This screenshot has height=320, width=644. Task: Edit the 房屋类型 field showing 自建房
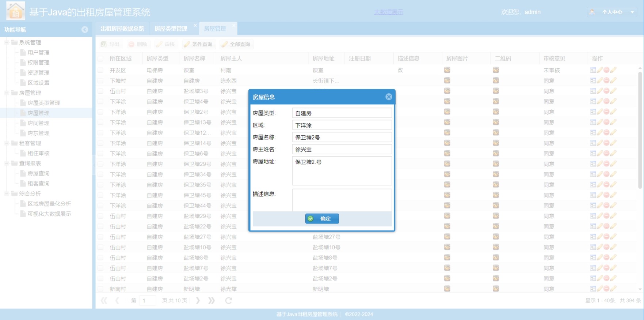(x=342, y=113)
